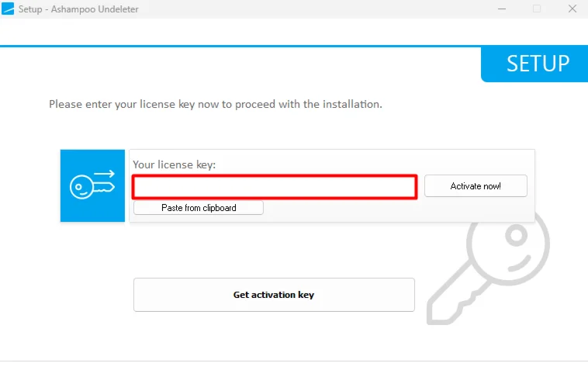588x391 pixels.
Task: Click the Ashampoo logo in the title bar
Action: click(x=10, y=9)
